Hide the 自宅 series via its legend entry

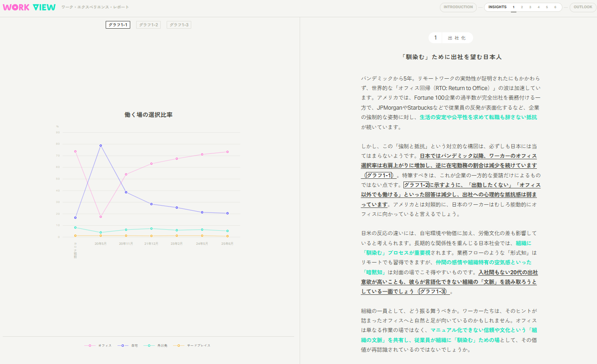(128, 345)
